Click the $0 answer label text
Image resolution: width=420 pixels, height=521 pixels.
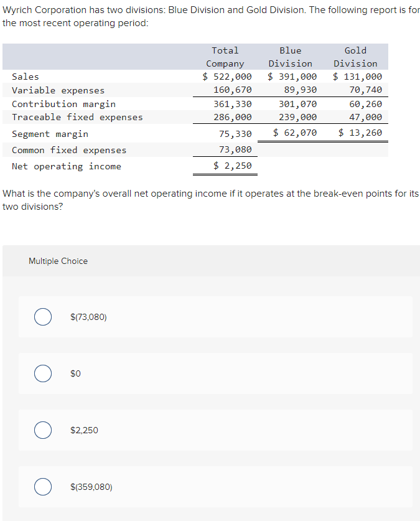click(76, 373)
